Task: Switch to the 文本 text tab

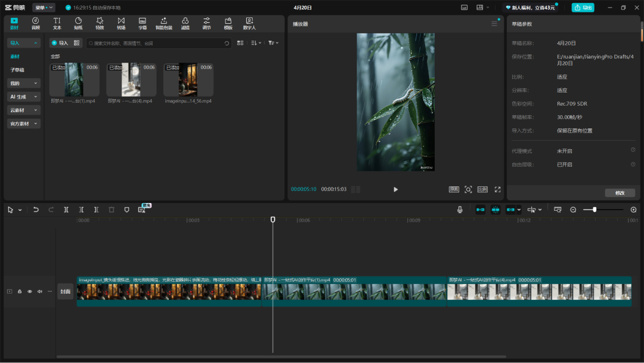Action: pos(57,23)
